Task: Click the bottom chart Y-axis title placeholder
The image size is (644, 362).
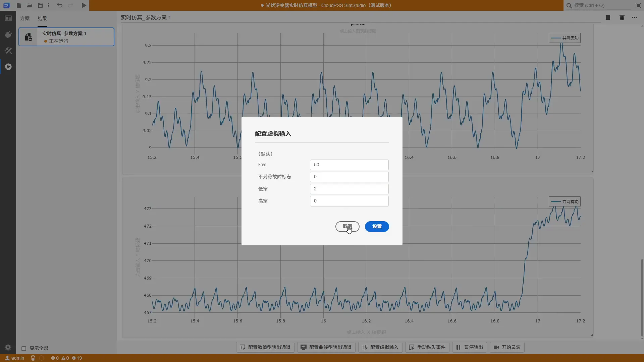Action: point(137,257)
